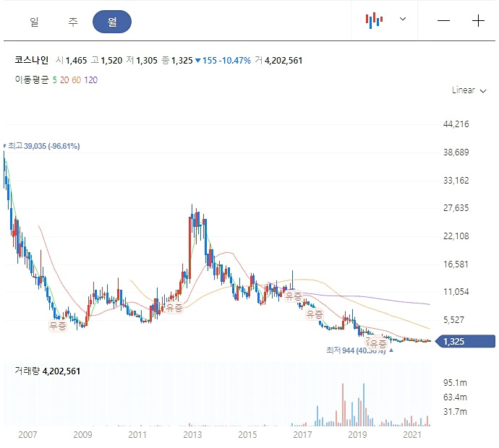Toggle the 60-period moving average

coord(77,80)
